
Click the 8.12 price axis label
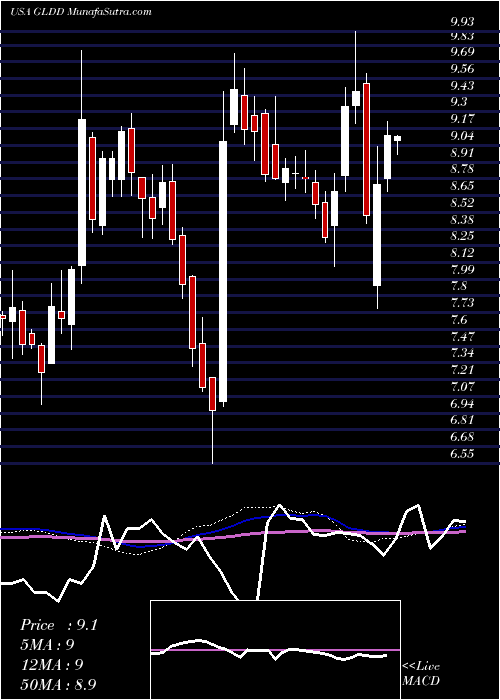[x=462, y=252]
